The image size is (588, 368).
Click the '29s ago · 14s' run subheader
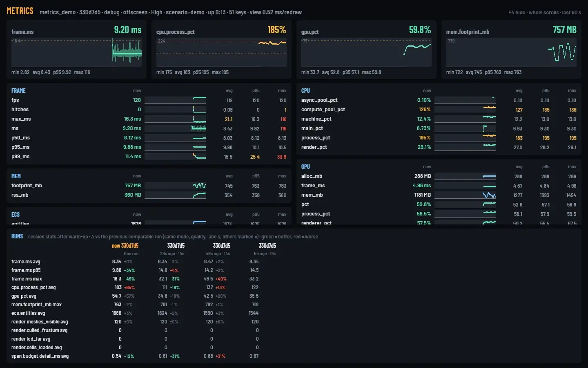pyautogui.click(x=172, y=254)
